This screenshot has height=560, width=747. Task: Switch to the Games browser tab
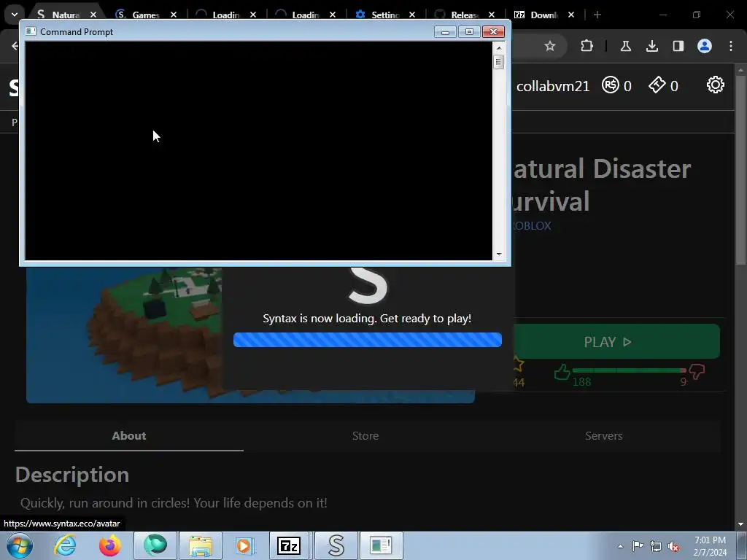coord(145,15)
